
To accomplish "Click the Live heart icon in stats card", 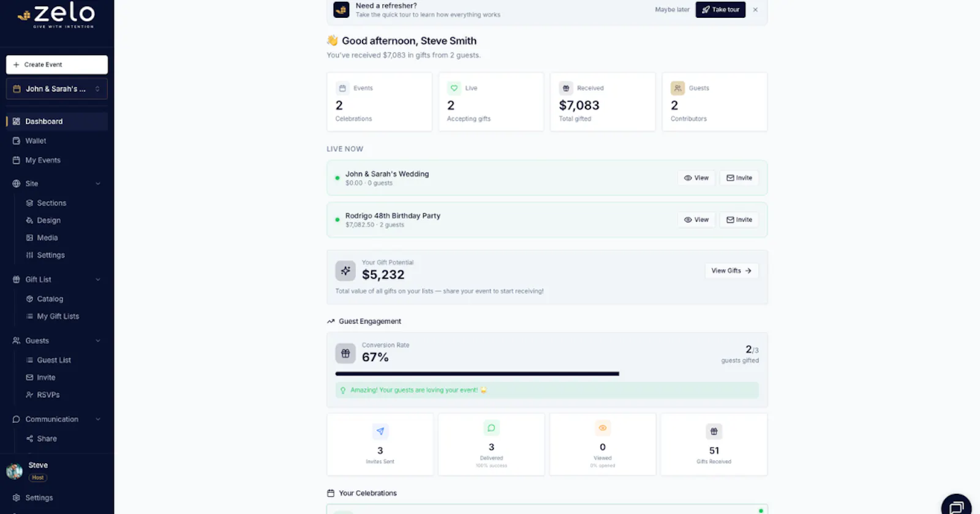I will point(454,88).
